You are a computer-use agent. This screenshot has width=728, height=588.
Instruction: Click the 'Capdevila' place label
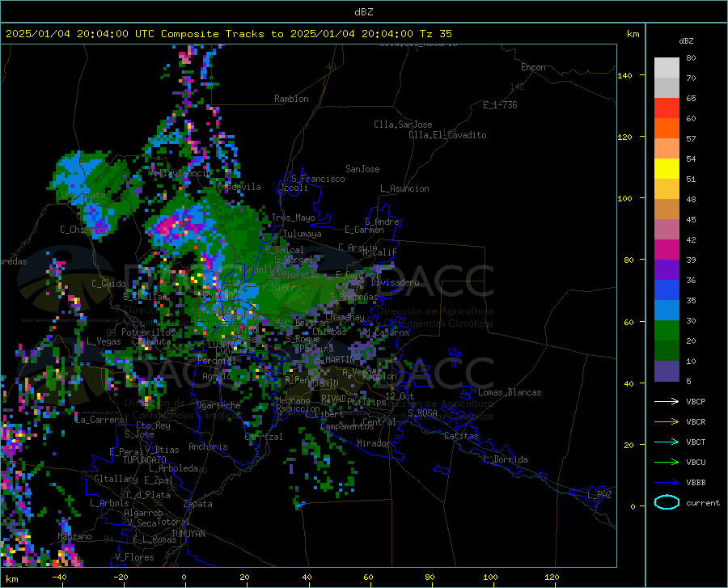point(239,187)
